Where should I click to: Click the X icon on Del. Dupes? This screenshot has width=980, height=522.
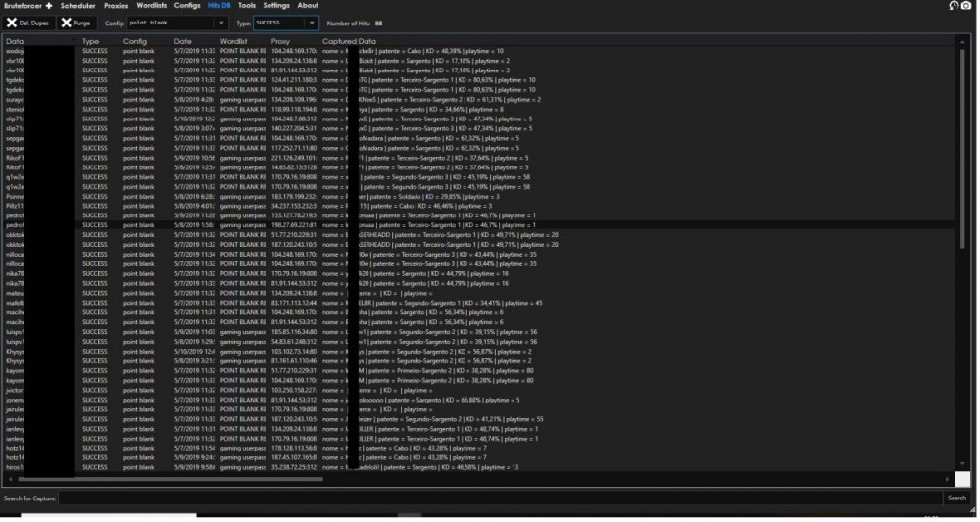coord(11,24)
